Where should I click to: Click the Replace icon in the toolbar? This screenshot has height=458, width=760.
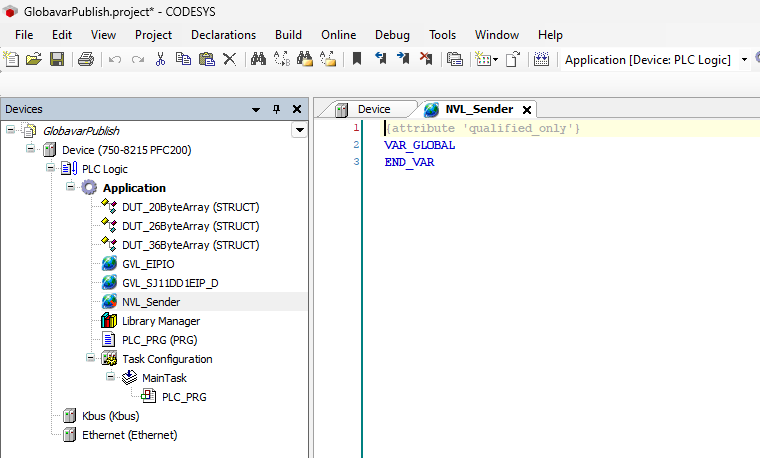[282, 59]
